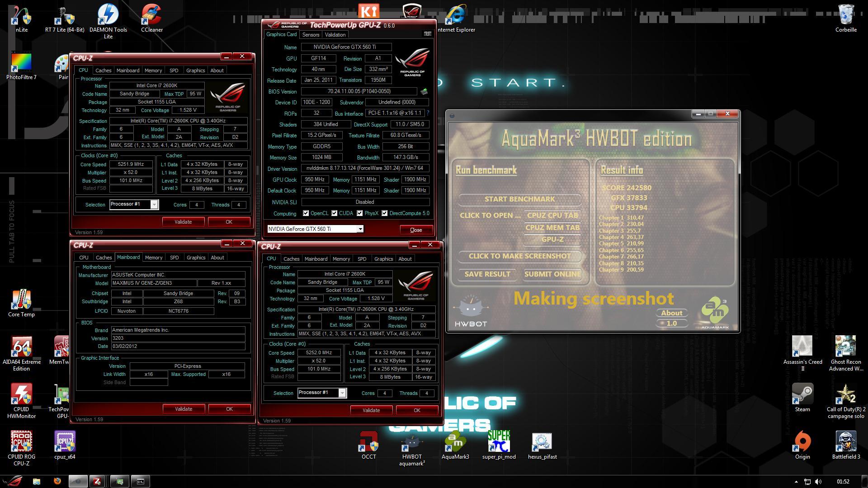
Task: Open CPUID ROG CPU-Z shortcut
Action: click(21, 449)
